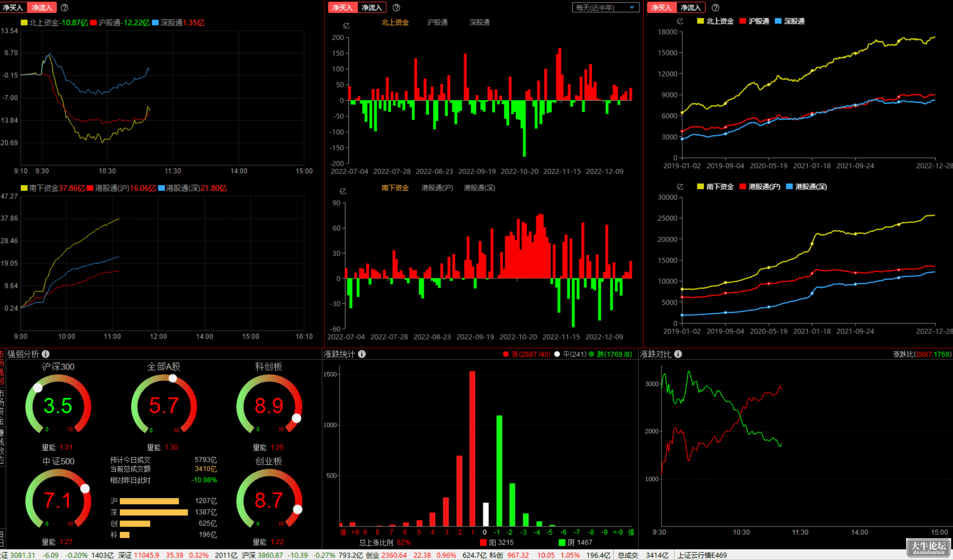This screenshot has width=953, height=560.
Task: Open the info icon beside 涨跌对比
Action: [678, 354]
